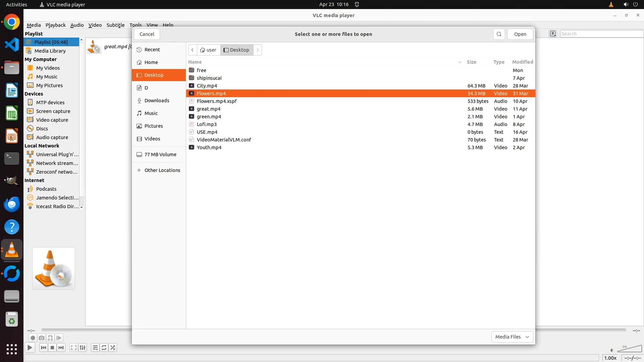This screenshot has height=362, width=644.
Task: Click the record button in VLC controls
Action: tap(33, 338)
